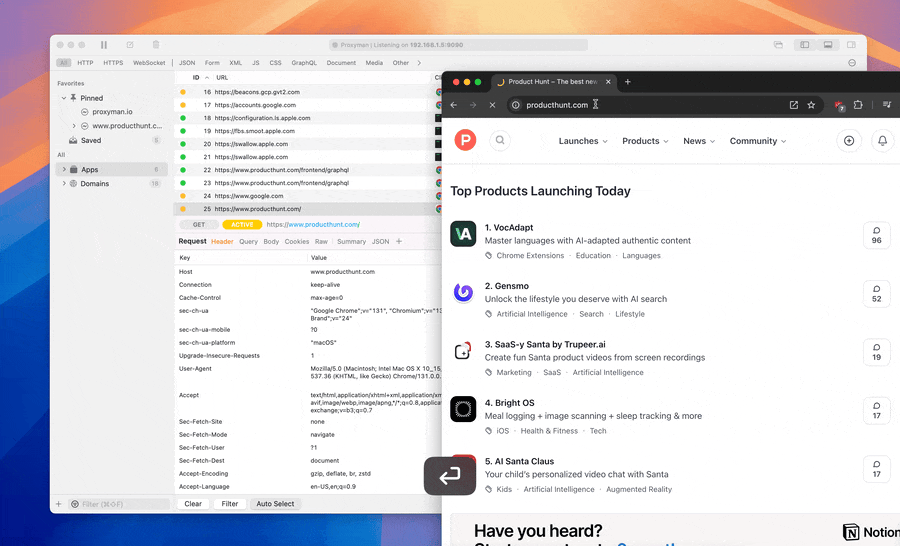Click the Clear button in Proxyman
The width and height of the screenshot is (900, 546).
(193, 504)
